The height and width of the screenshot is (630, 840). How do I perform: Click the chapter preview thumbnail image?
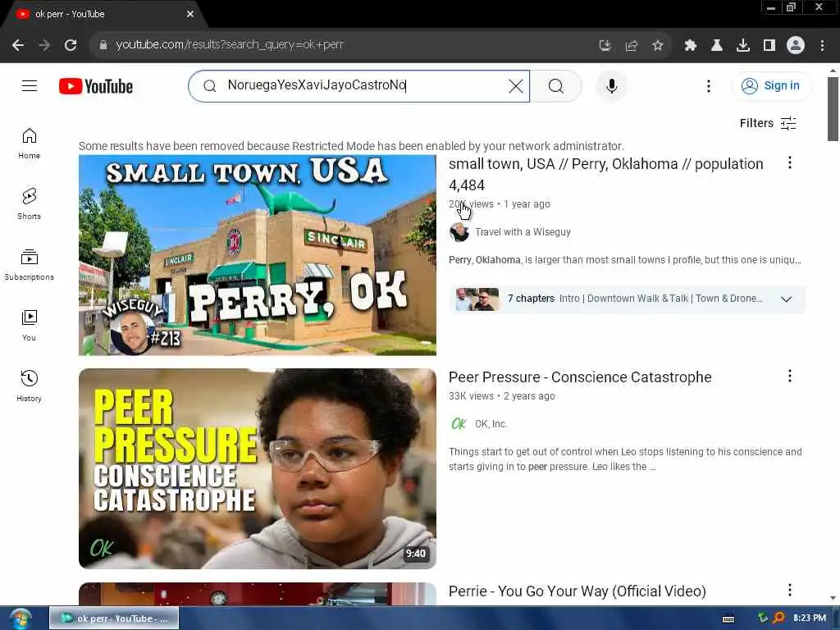click(x=477, y=299)
